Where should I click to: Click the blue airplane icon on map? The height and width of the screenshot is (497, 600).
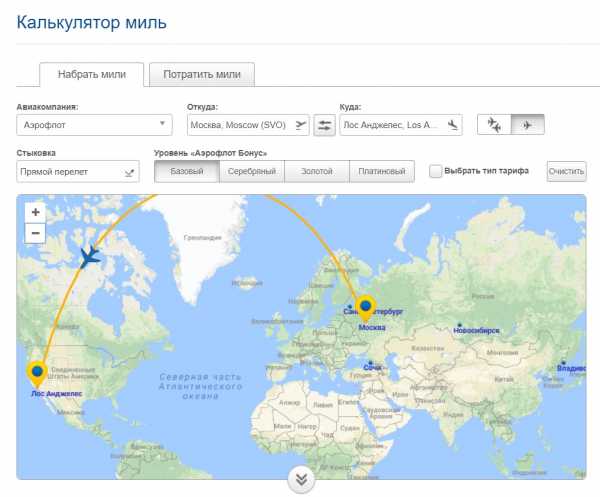(x=90, y=257)
